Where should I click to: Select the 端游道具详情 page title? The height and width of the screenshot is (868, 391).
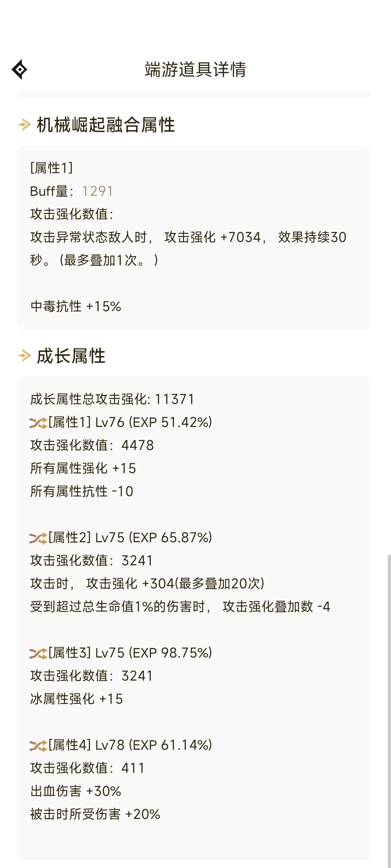pyautogui.click(x=195, y=69)
